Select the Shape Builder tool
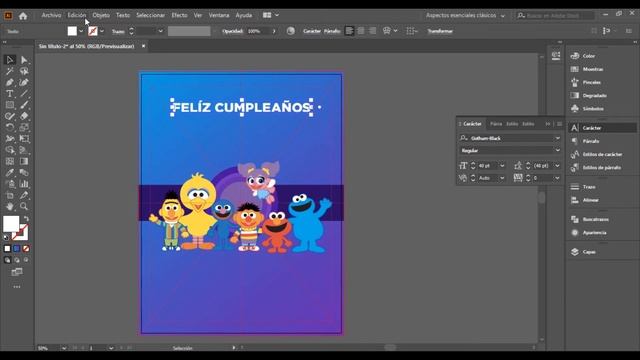The width and height of the screenshot is (640, 360). 10,150
